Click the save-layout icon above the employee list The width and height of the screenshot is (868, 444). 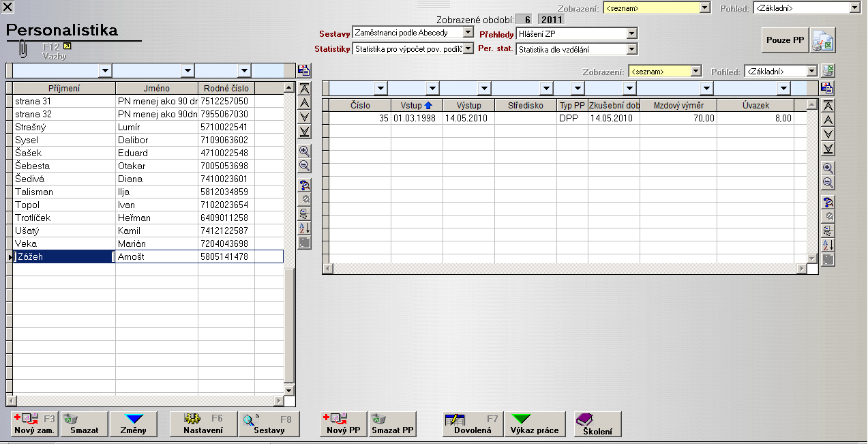point(304,70)
